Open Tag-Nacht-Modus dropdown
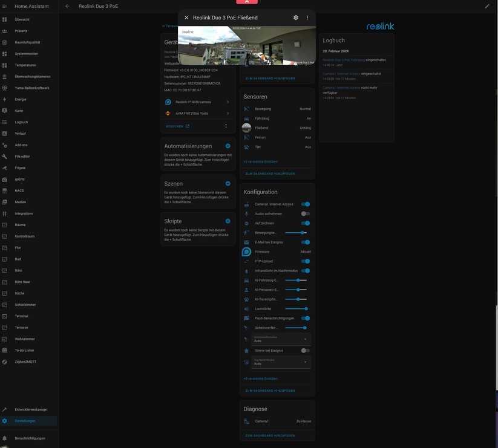The height and width of the screenshot is (448, 498). click(x=281, y=362)
